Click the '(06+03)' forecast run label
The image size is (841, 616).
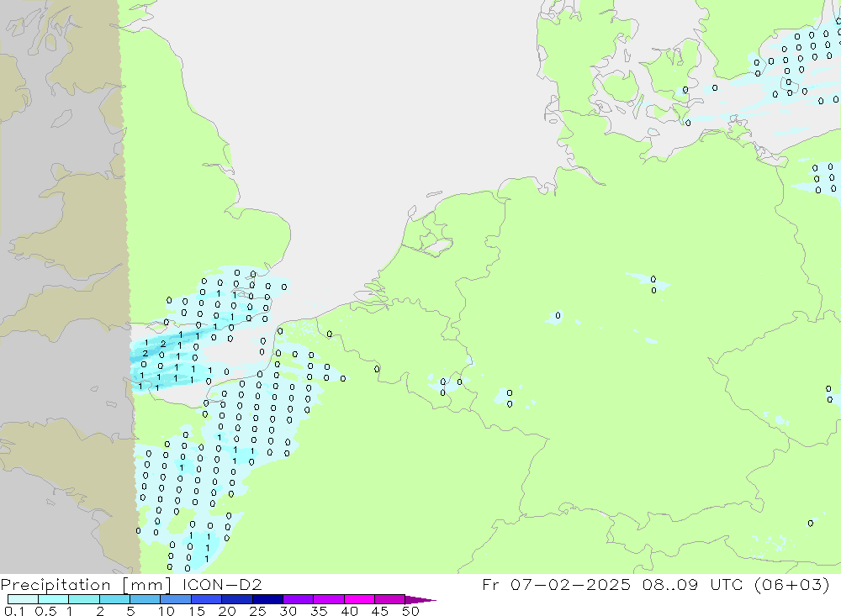(x=791, y=584)
